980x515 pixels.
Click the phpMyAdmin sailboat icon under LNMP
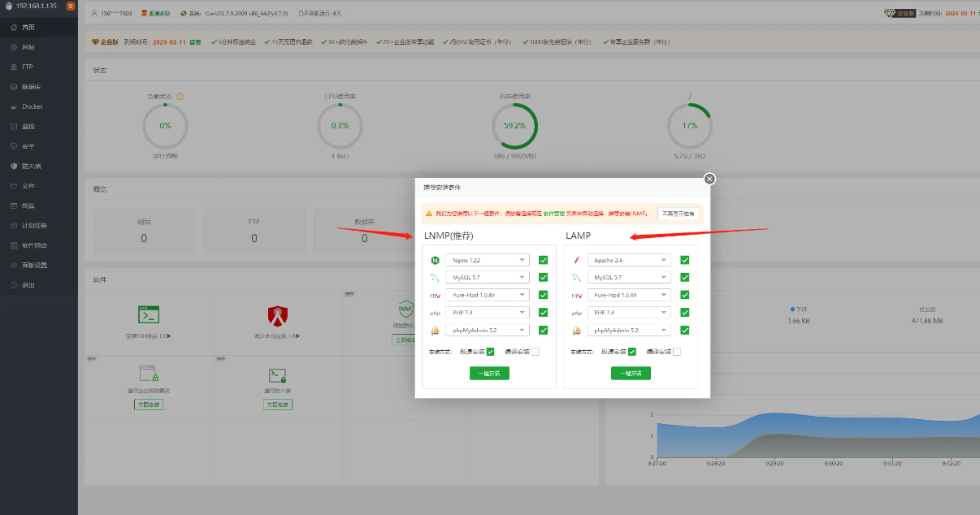pos(435,330)
